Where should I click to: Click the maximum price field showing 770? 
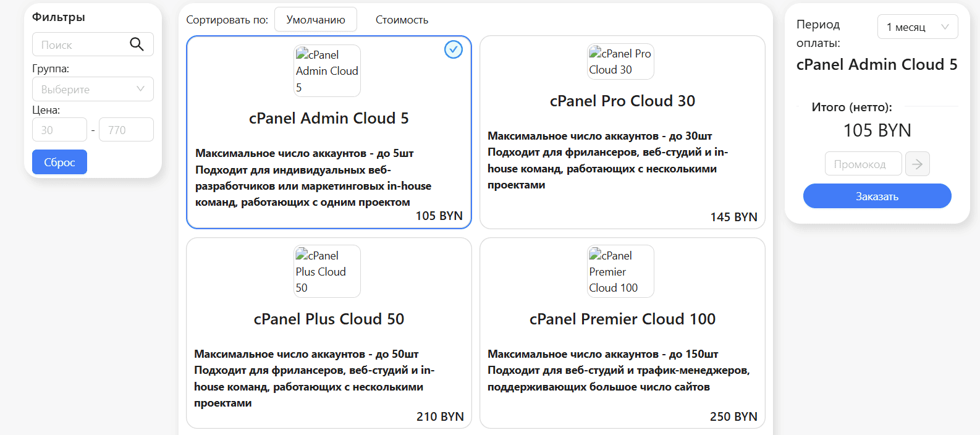tap(126, 130)
